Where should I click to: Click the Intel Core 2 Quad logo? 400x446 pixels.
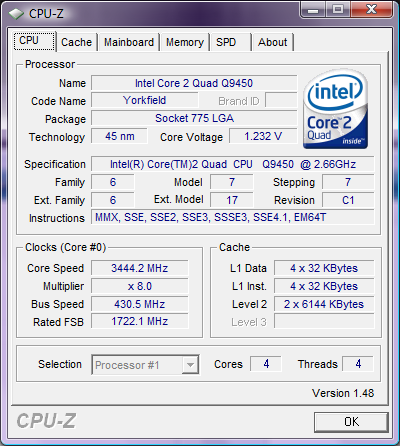(x=336, y=109)
